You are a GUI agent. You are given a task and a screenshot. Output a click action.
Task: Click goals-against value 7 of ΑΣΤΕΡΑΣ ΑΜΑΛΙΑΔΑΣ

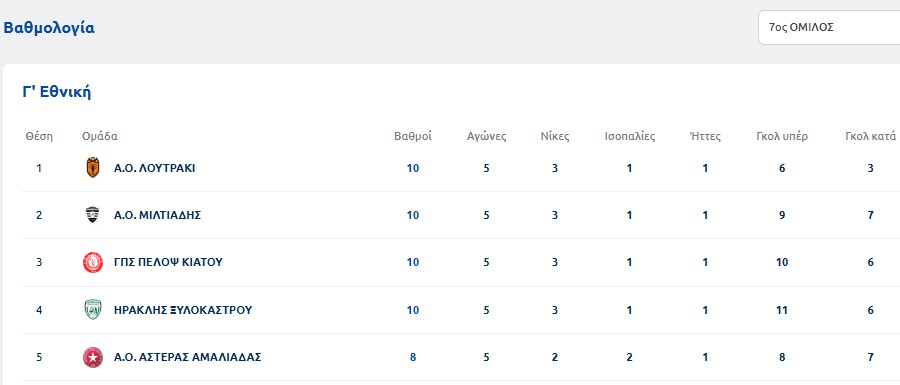click(x=871, y=357)
